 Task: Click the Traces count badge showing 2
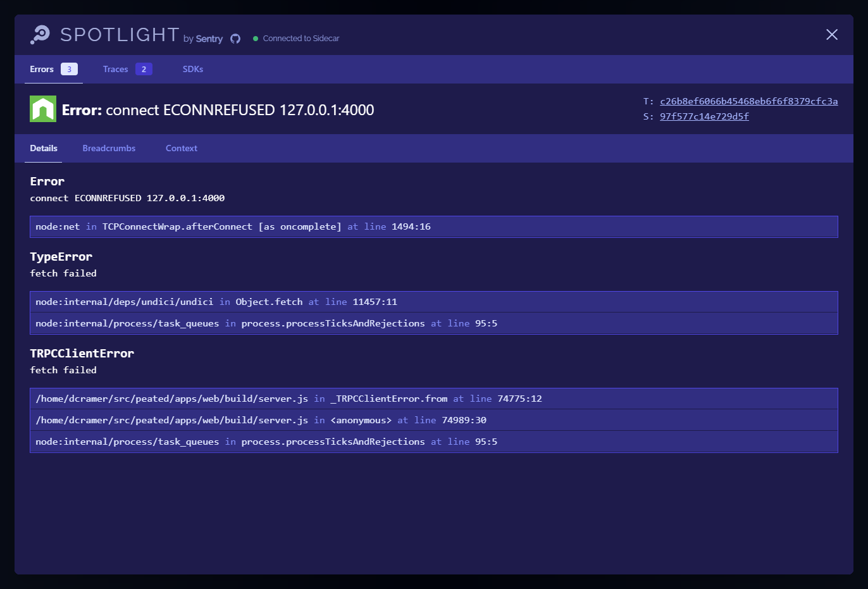click(x=144, y=70)
